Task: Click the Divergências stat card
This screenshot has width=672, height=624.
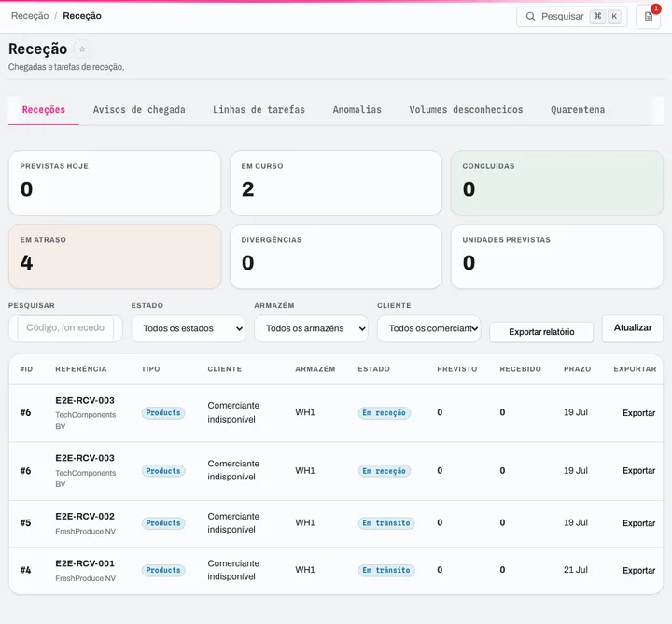Action: (336, 257)
